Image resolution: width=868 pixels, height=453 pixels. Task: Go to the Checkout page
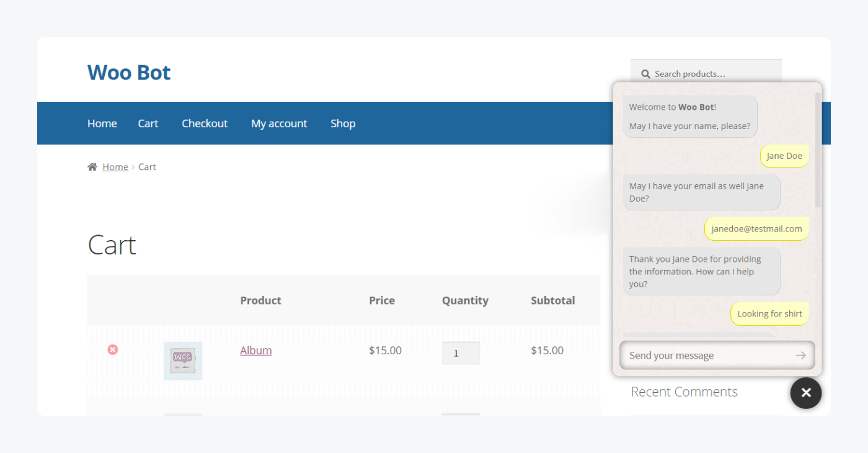point(205,123)
